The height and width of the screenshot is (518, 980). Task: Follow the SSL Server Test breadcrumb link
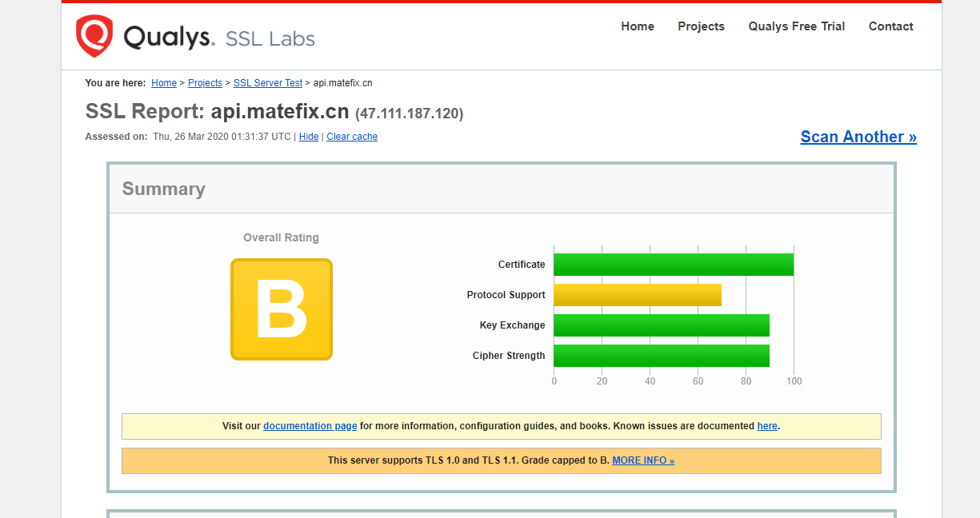[x=268, y=83]
